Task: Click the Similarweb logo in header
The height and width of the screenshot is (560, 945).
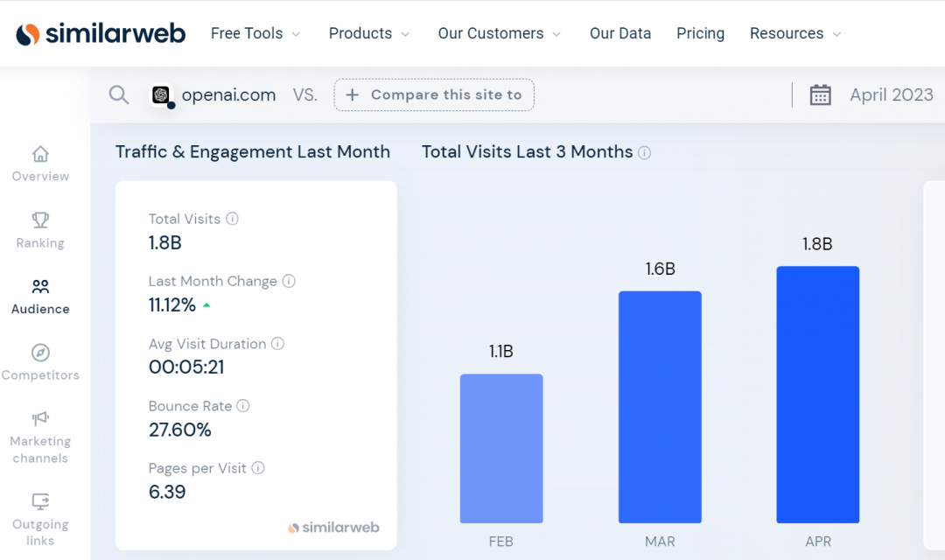Action: (x=101, y=33)
